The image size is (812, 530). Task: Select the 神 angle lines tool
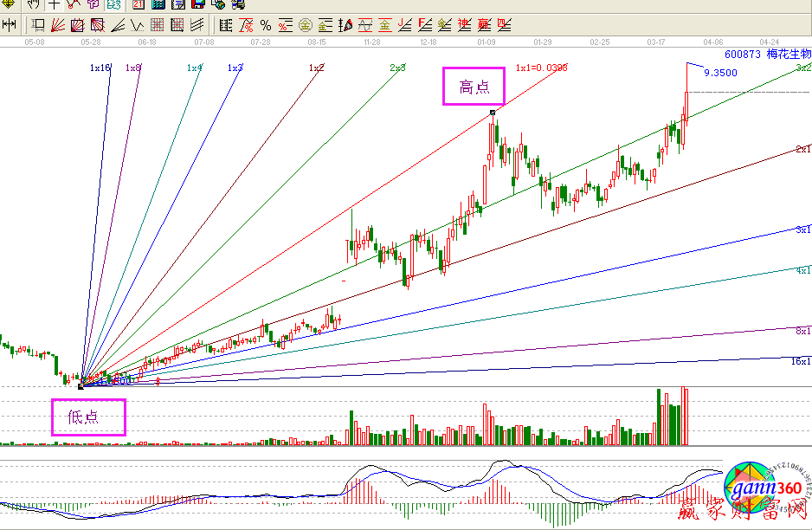coord(463,25)
